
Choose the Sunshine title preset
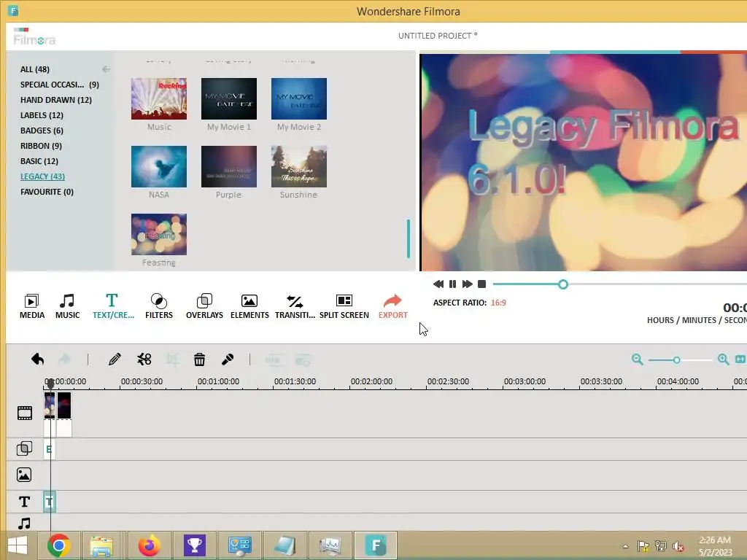click(x=298, y=166)
